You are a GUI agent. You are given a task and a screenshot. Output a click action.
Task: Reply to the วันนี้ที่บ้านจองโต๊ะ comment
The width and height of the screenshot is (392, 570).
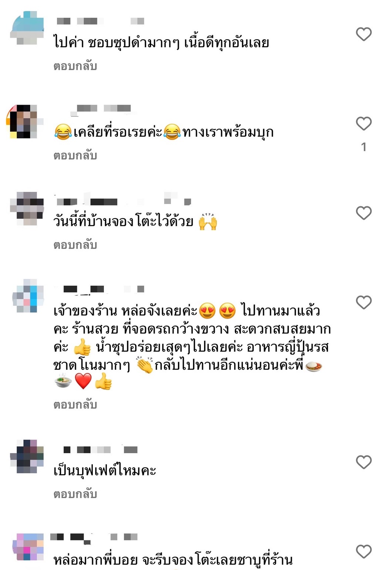click(75, 245)
